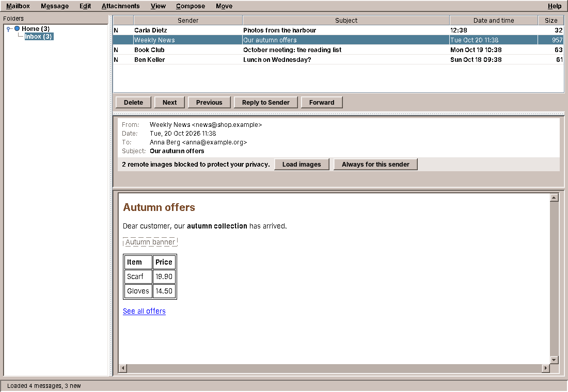Open the Compose menu
568x392 pixels.
tap(190, 6)
